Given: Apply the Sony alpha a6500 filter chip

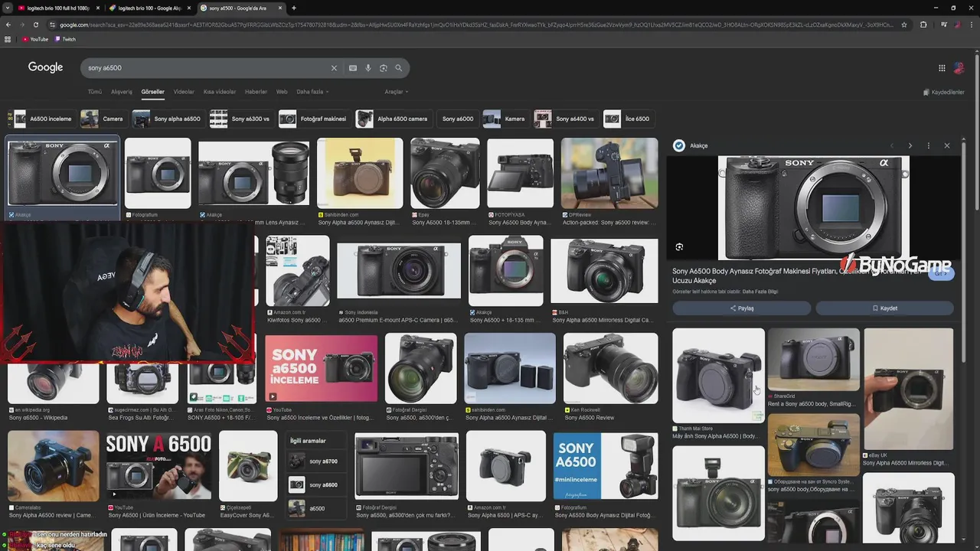Looking at the screenshot, I should coord(168,119).
